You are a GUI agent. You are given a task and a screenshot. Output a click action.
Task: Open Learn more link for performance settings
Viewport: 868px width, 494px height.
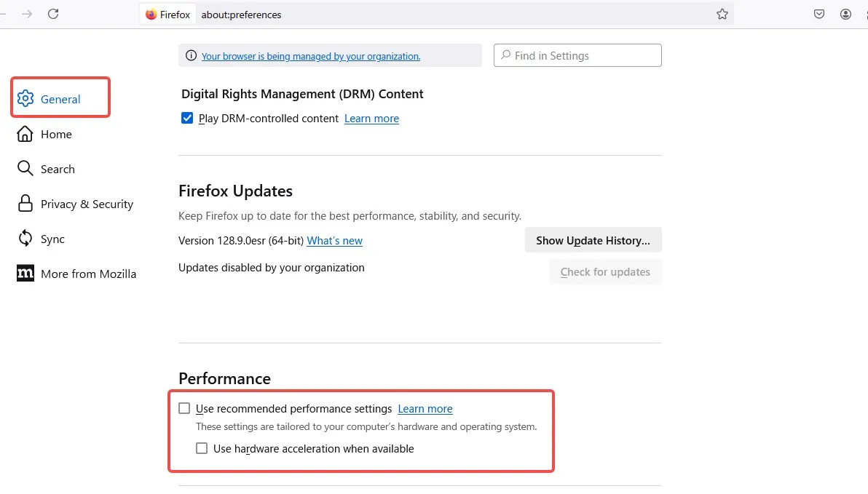425,409
